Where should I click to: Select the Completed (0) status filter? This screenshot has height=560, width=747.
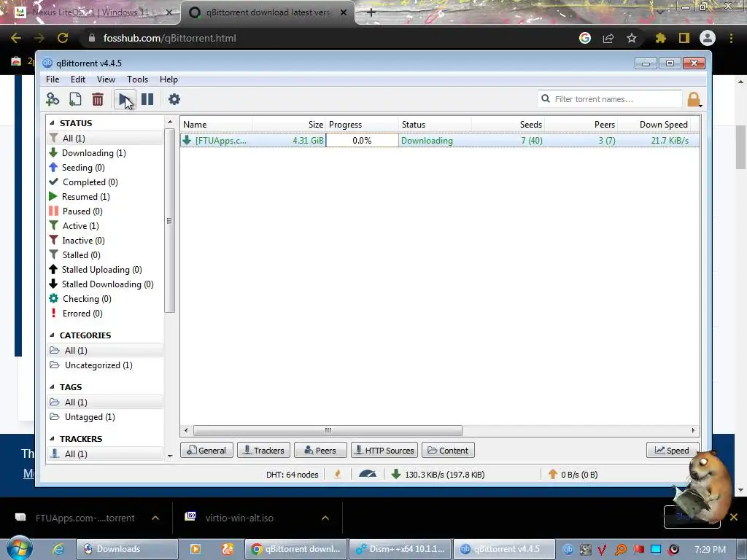click(90, 182)
